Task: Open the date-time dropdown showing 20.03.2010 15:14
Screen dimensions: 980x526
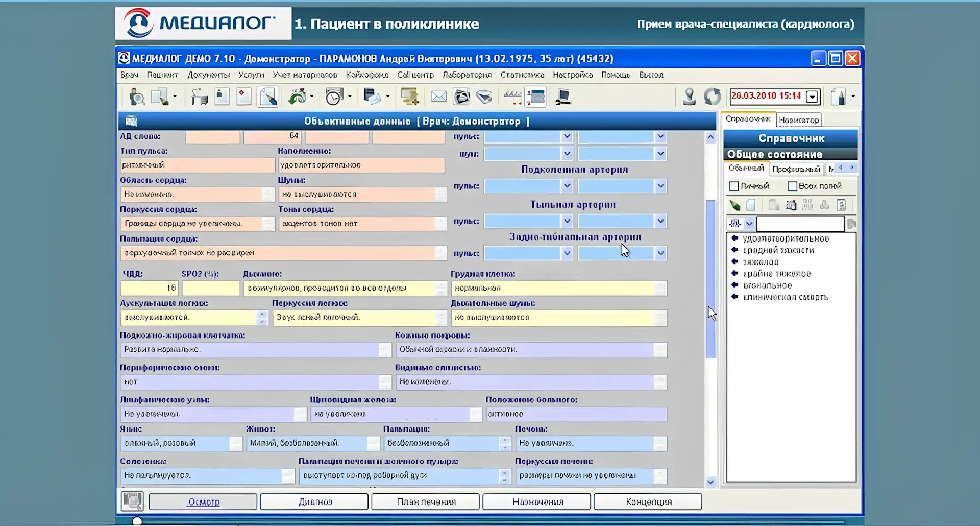Action: 812,97
